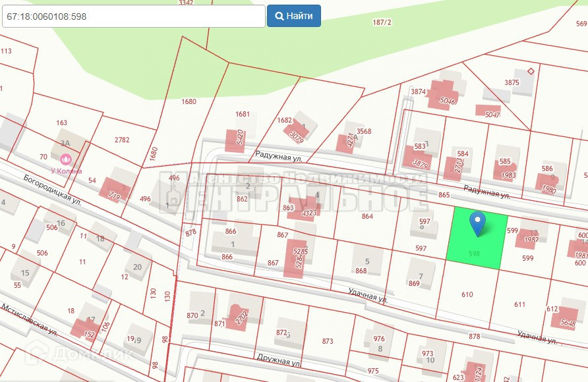Click parcel label 187/2
The height and width of the screenshot is (382, 588).
pyautogui.click(x=382, y=22)
